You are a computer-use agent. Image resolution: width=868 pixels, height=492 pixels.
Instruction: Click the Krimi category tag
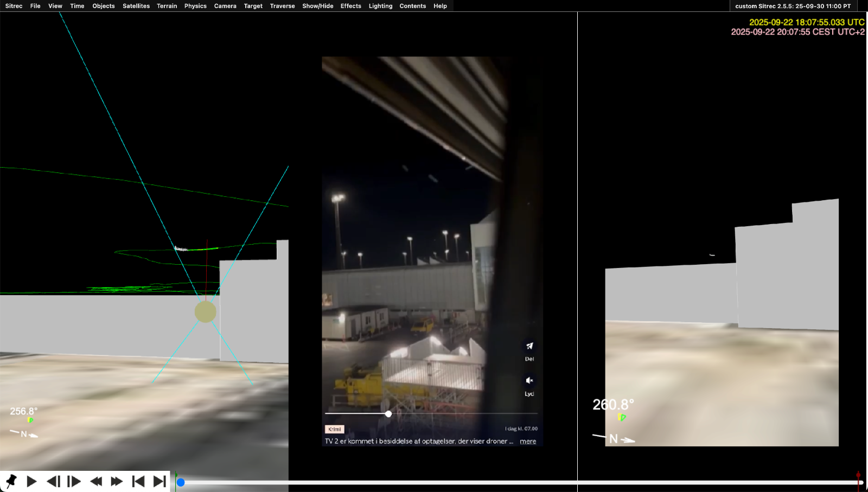tap(335, 429)
